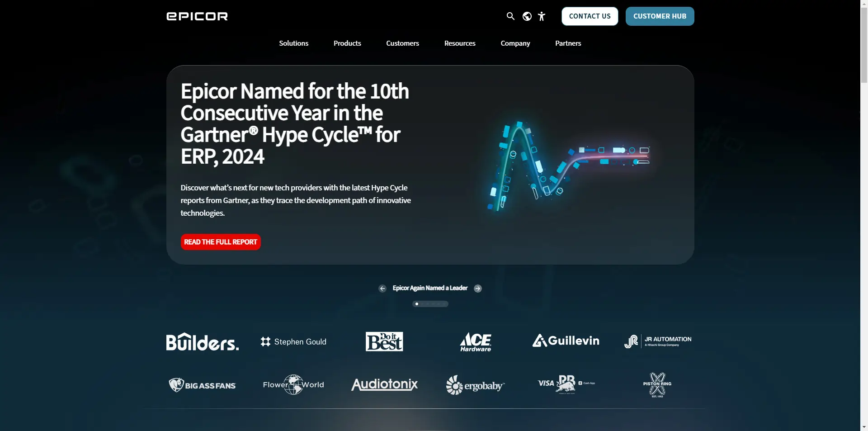868x431 pixels.
Task: Open the Customers menu
Action: pos(402,43)
